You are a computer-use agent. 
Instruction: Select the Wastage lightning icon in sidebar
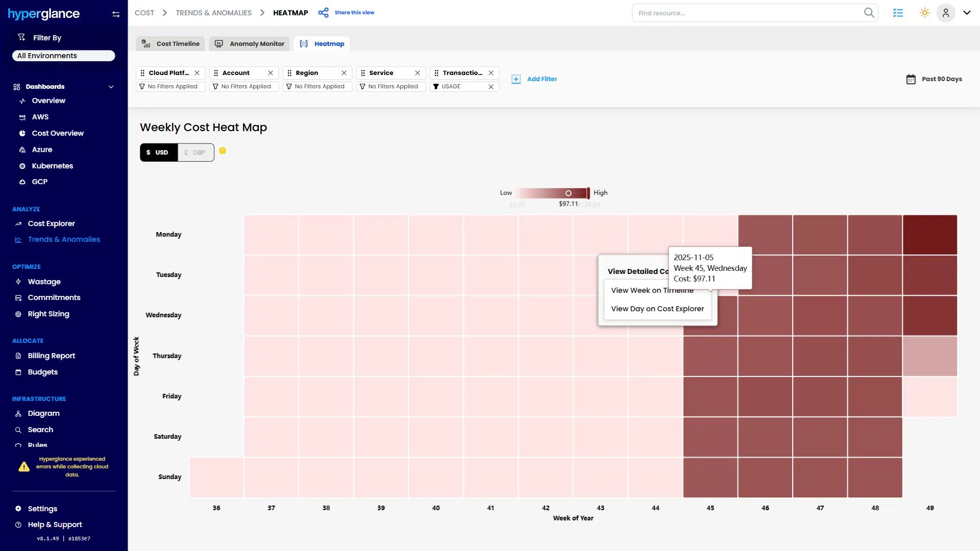[x=18, y=282]
